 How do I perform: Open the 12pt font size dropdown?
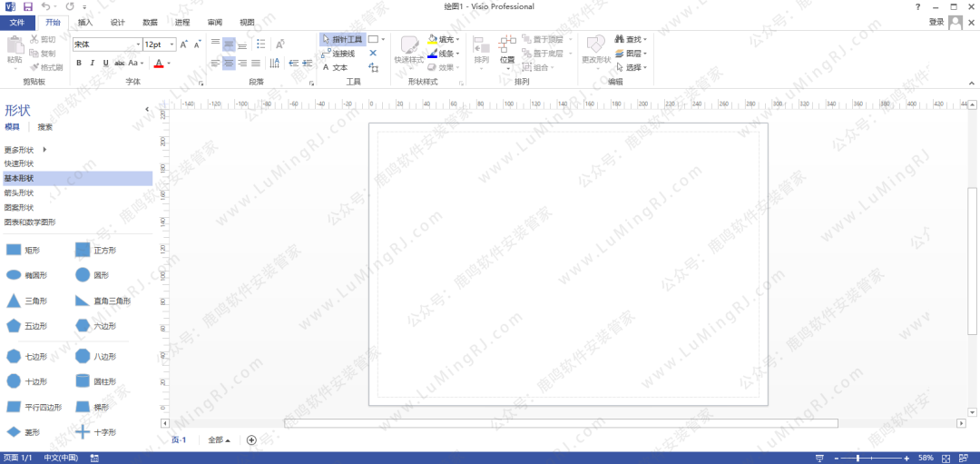point(171,44)
